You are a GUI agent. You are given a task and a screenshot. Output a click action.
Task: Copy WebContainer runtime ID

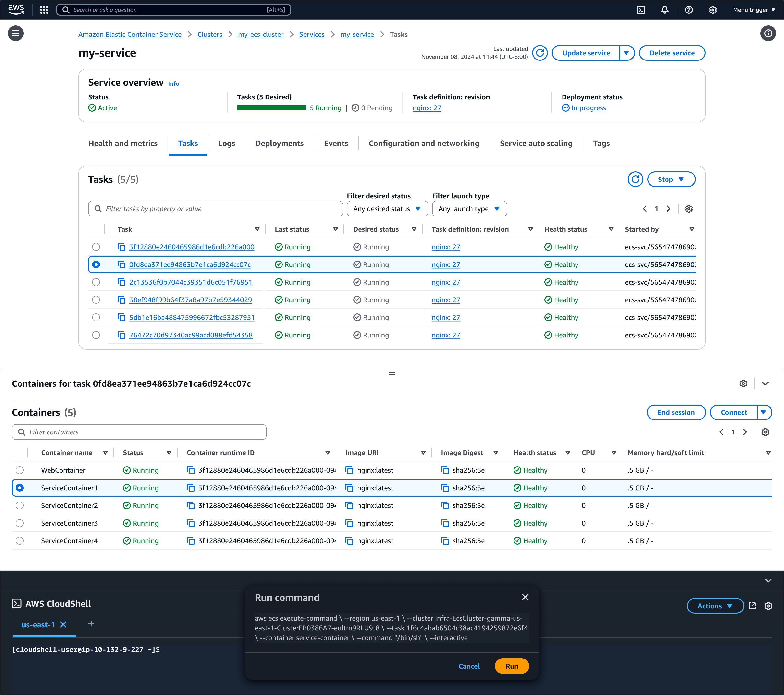[190, 470]
